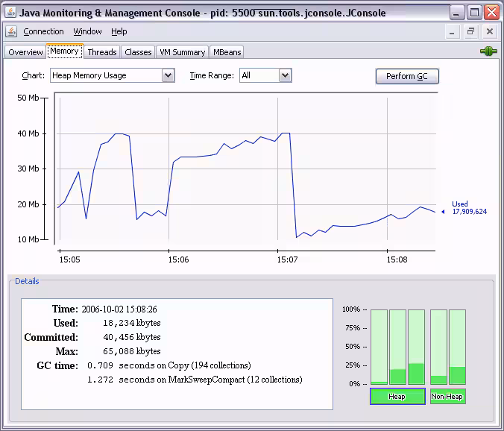Open the MBeans tab
Image resolution: width=504 pixels, height=431 pixels.
pyautogui.click(x=227, y=52)
